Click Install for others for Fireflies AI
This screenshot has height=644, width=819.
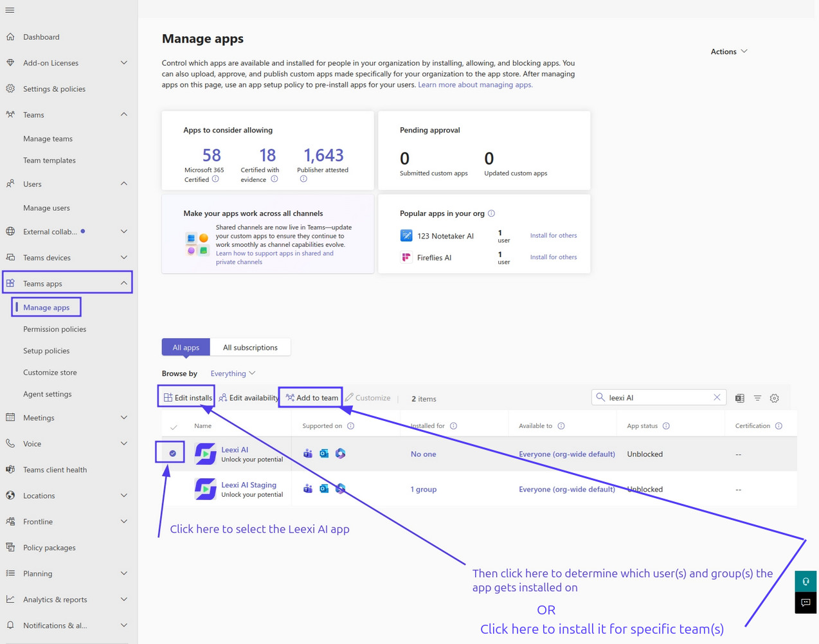553,257
